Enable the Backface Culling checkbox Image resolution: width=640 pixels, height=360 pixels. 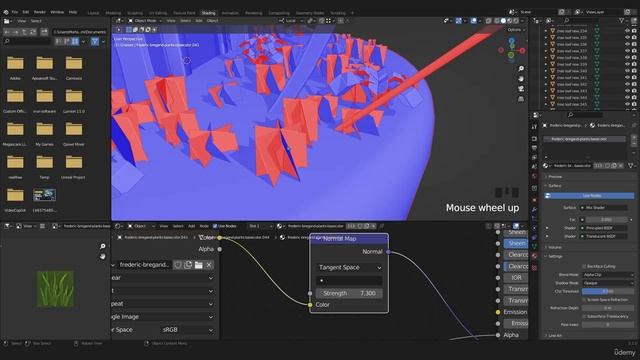coord(584,266)
